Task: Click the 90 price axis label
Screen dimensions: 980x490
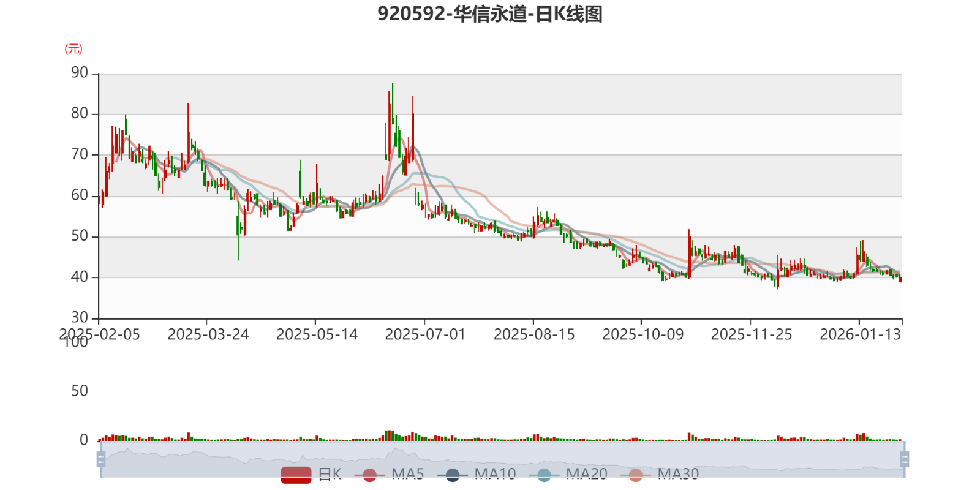Action: pyautogui.click(x=80, y=73)
